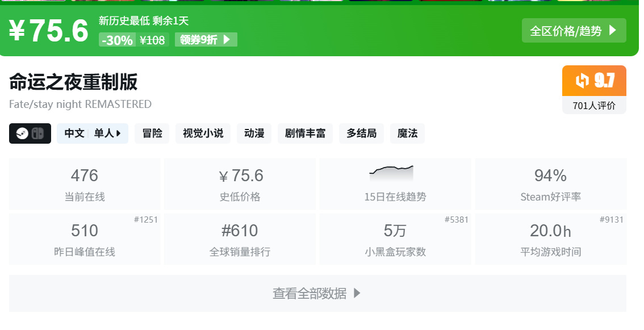
Task: Click the 476 当前在线 stat card
Action: [x=85, y=183]
